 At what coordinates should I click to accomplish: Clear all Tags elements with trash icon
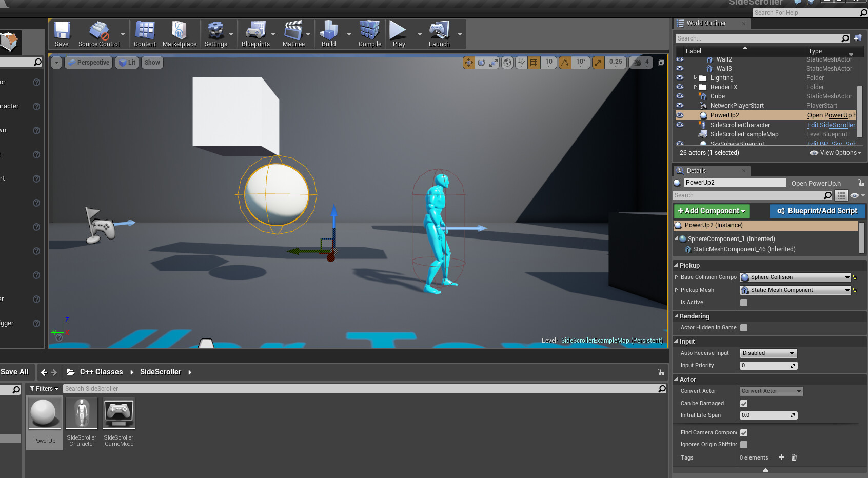click(x=794, y=457)
